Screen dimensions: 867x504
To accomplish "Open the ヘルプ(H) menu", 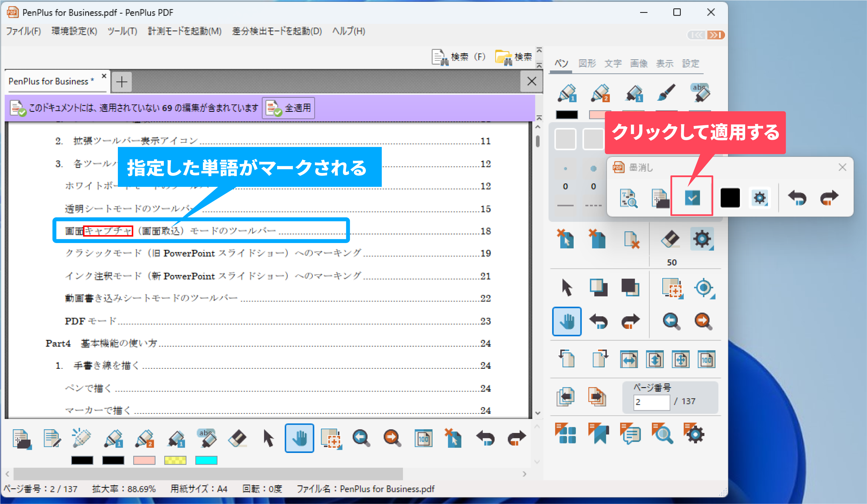I will point(348,31).
